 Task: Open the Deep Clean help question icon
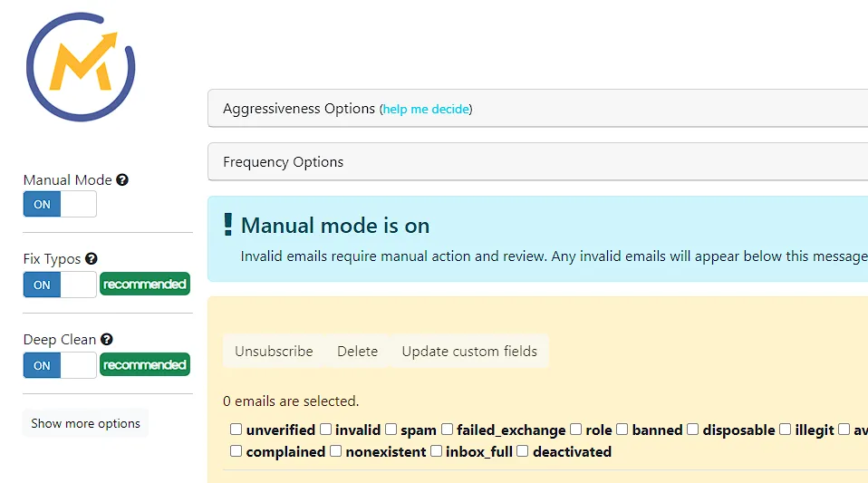tap(107, 340)
